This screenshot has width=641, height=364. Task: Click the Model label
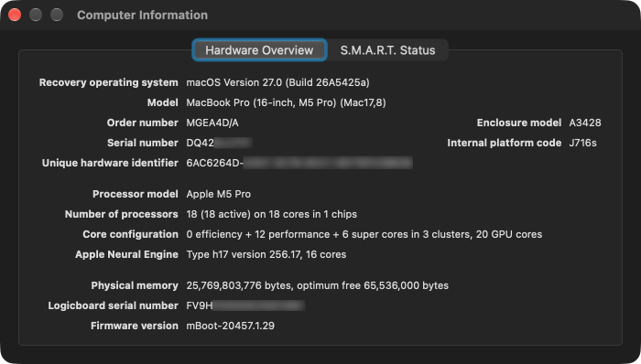coord(162,102)
